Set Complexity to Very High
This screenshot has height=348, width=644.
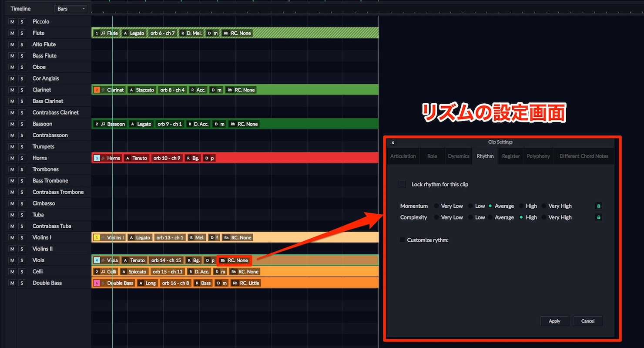[x=544, y=217]
